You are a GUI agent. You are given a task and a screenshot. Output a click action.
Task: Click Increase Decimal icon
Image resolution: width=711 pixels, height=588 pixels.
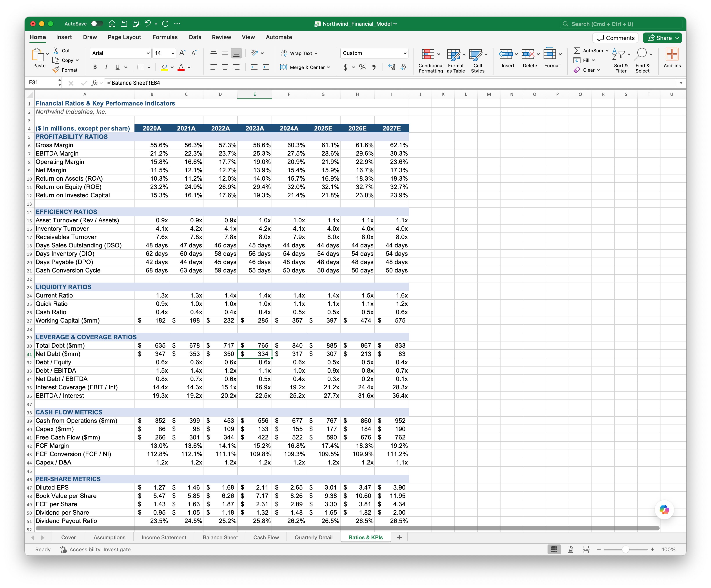pos(391,67)
